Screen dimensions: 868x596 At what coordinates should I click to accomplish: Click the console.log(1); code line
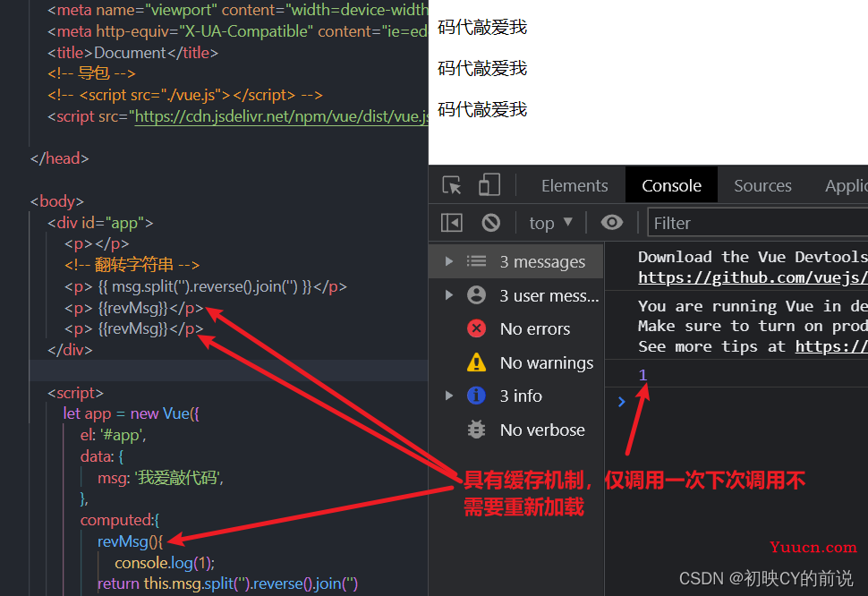tap(165, 563)
